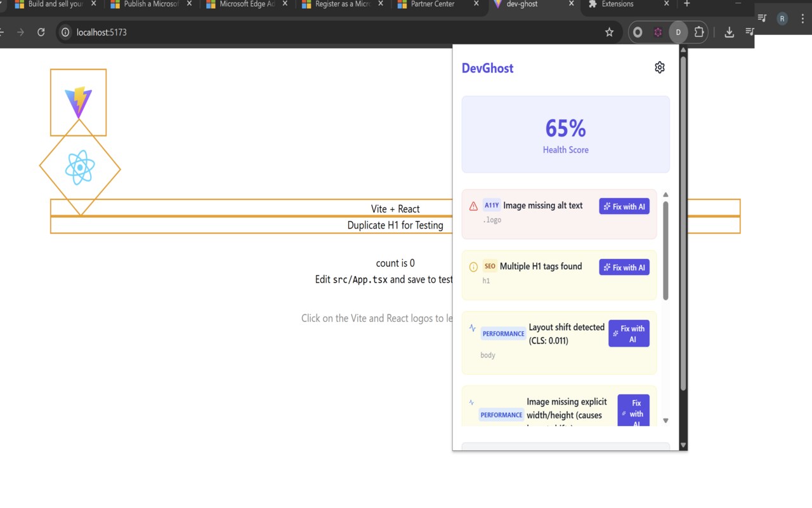
Task: Open a new browser tab
Action: coord(687,4)
